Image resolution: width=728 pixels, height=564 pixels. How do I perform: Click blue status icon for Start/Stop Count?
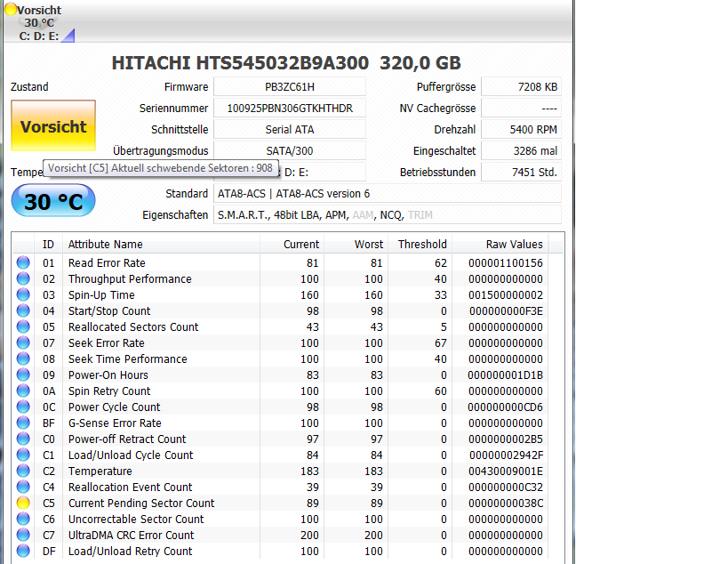tap(23, 310)
